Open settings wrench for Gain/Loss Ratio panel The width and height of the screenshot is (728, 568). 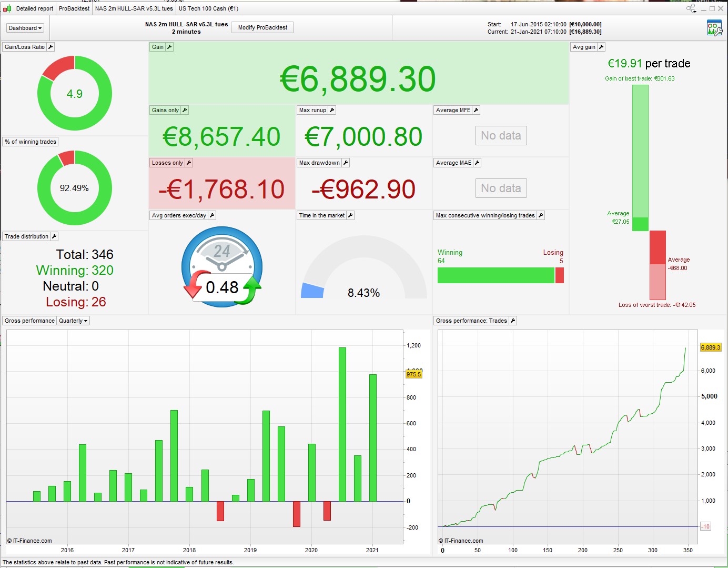tap(50, 47)
